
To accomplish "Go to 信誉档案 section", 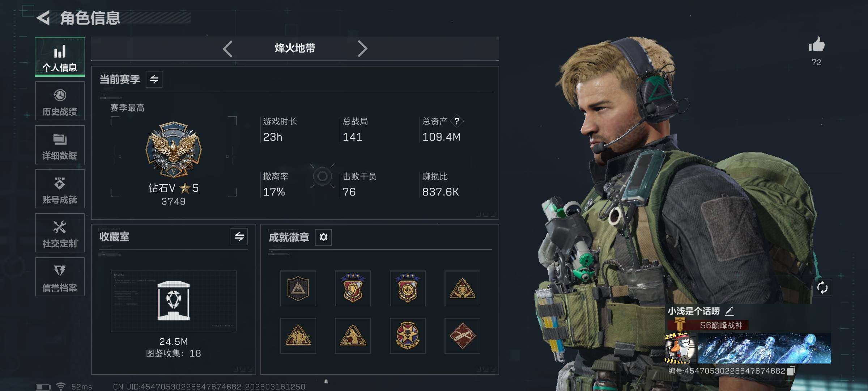I will point(60,277).
